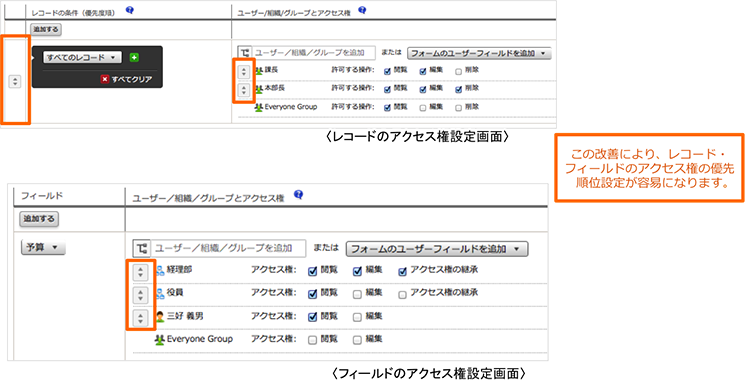The height and width of the screenshot is (380, 745).
Task: Click すべてクリア link
Action: [x=132, y=79]
